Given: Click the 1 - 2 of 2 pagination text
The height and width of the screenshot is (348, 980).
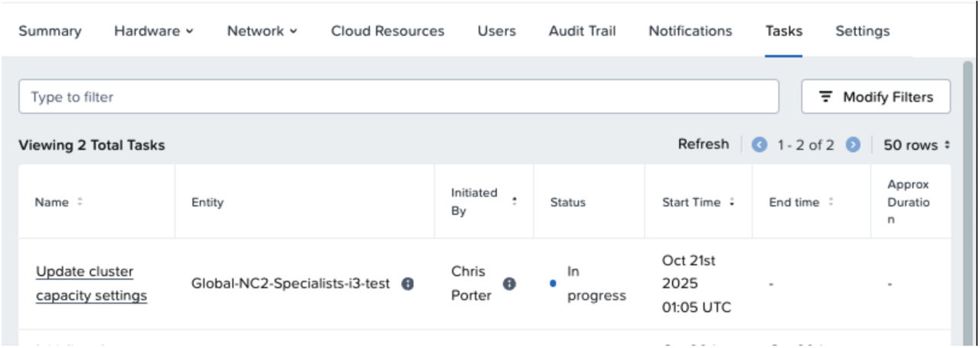Looking at the screenshot, I should tap(806, 145).
